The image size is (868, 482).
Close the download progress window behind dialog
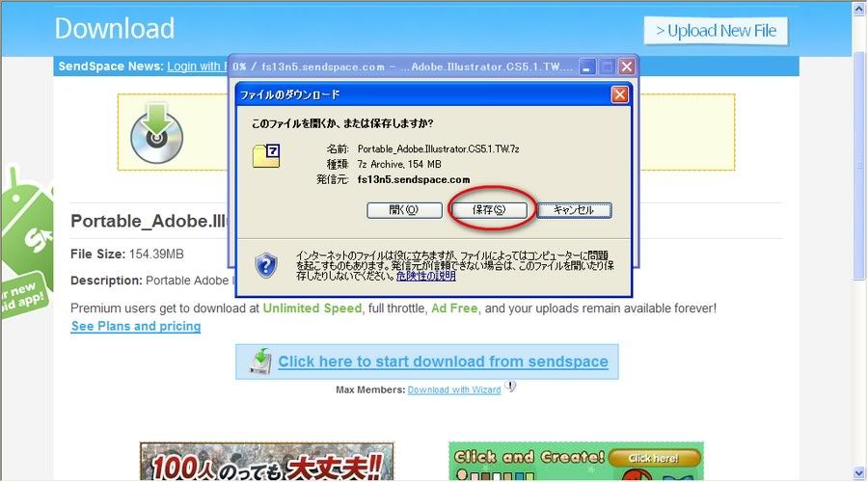(x=626, y=67)
